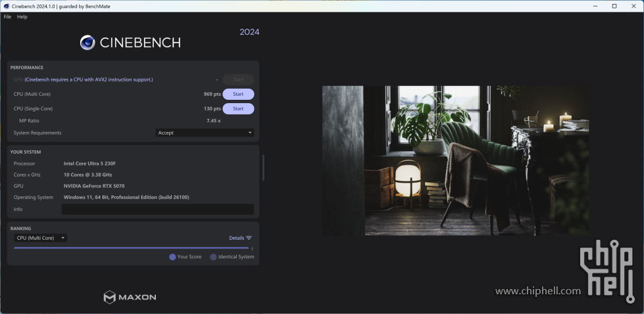Open the CPU (Multi Core) ranking dropdown

pos(40,238)
